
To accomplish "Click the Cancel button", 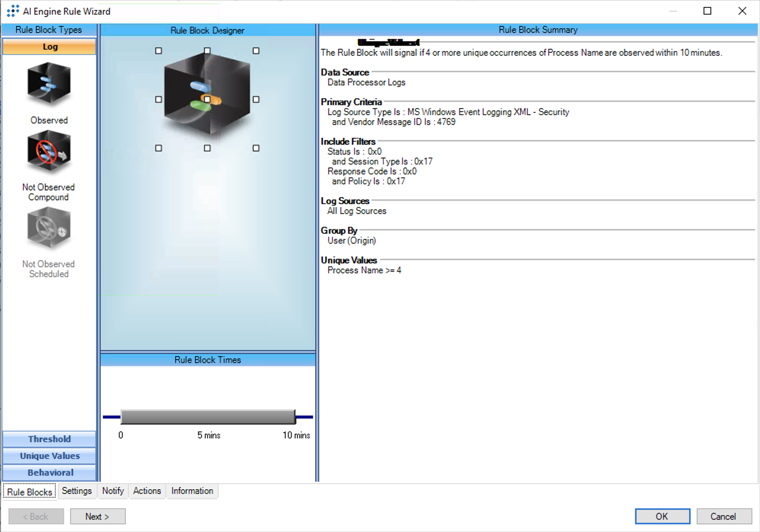I will point(723,516).
